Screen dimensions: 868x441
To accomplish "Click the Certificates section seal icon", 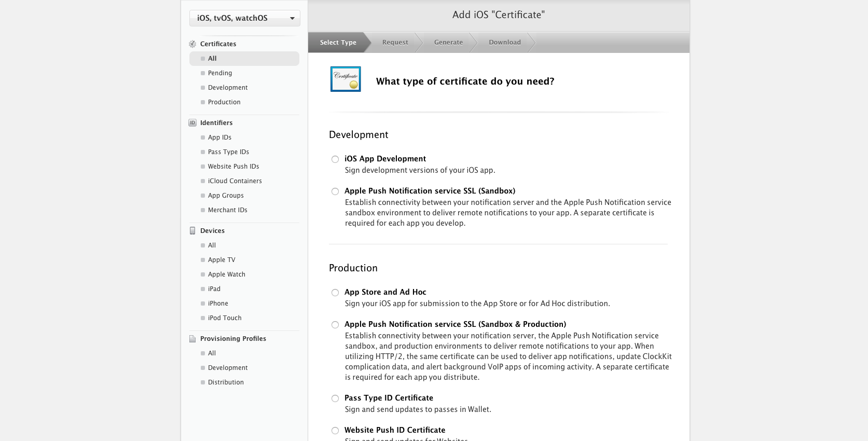I will 192,44.
